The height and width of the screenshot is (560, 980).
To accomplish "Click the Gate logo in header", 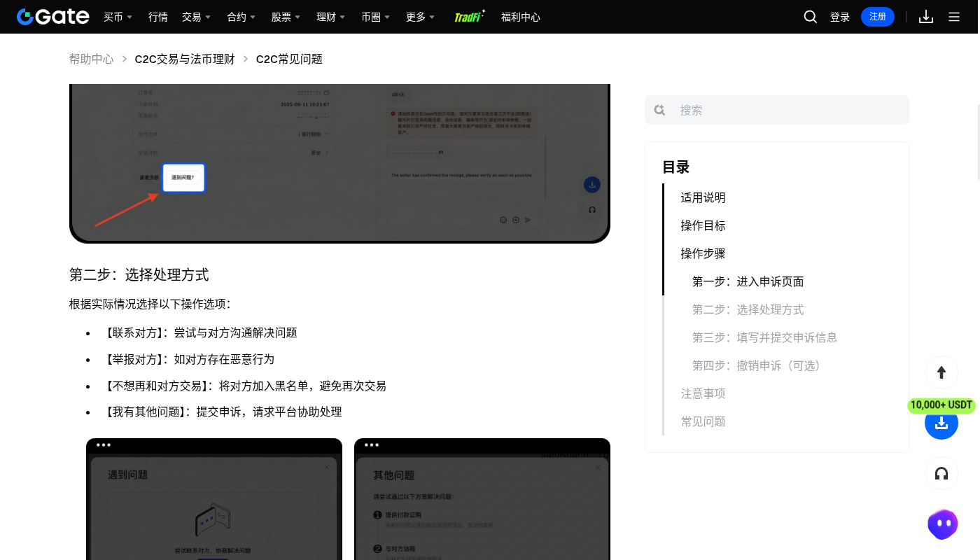I will point(53,17).
